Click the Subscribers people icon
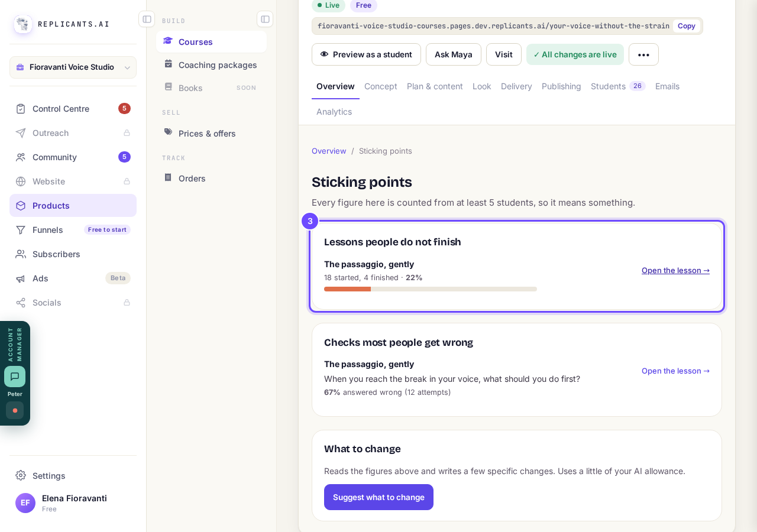The image size is (757, 532). tap(21, 254)
